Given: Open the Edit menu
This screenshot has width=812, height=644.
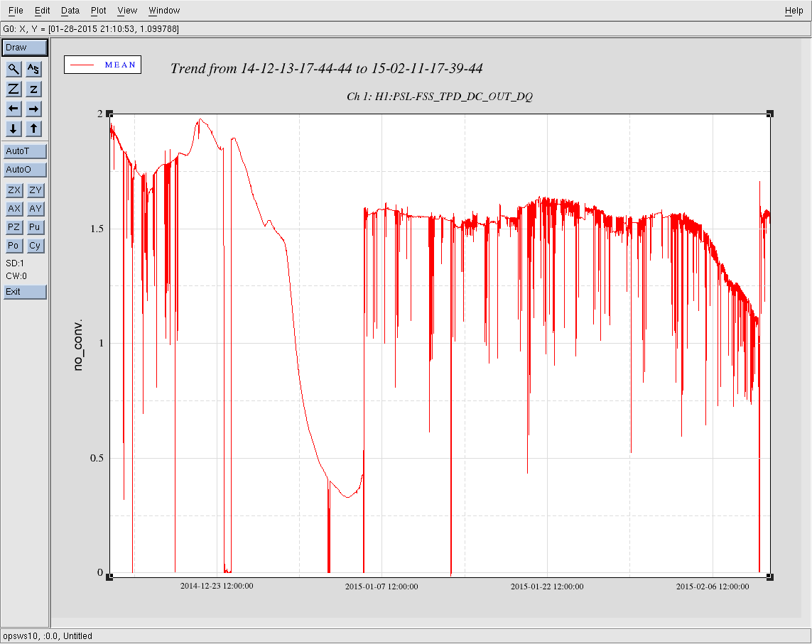Looking at the screenshot, I should (x=42, y=11).
